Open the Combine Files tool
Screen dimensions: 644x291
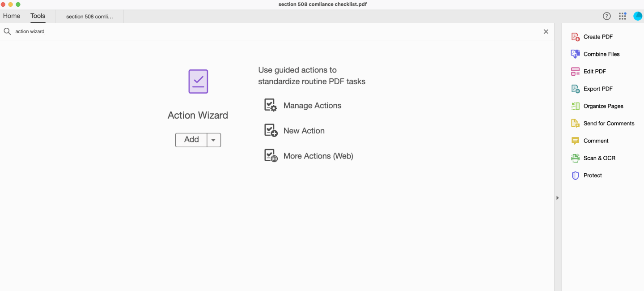click(601, 54)
